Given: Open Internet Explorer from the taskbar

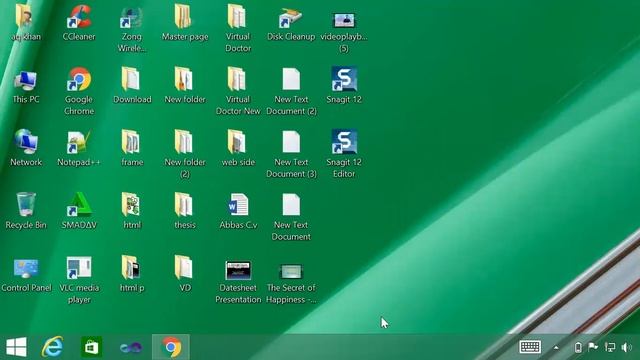Looking at the screenshot, I should (x=52, y=347).
